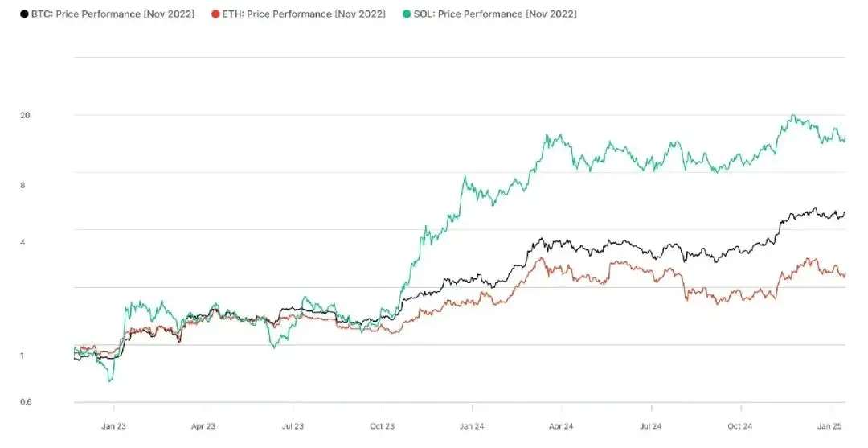Click the 8 value on y-axis
868x448 pixels.
(23, 185)
